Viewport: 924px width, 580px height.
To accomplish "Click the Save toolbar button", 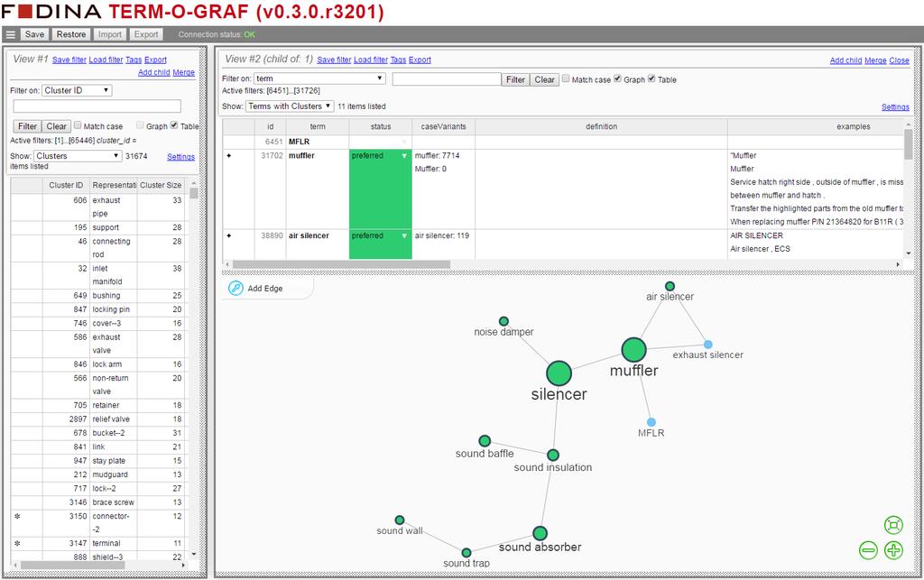I will (x=34, y=34).
